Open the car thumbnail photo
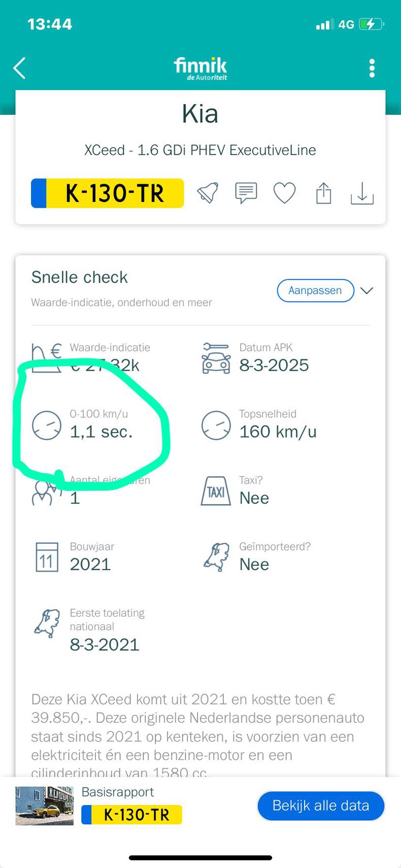 [44, 806]
